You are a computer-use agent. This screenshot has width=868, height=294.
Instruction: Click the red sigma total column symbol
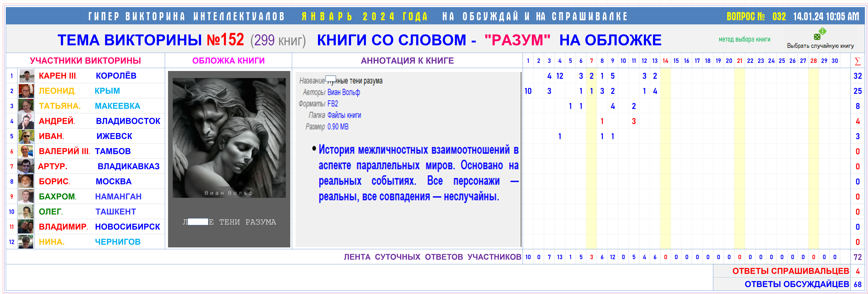858,61
